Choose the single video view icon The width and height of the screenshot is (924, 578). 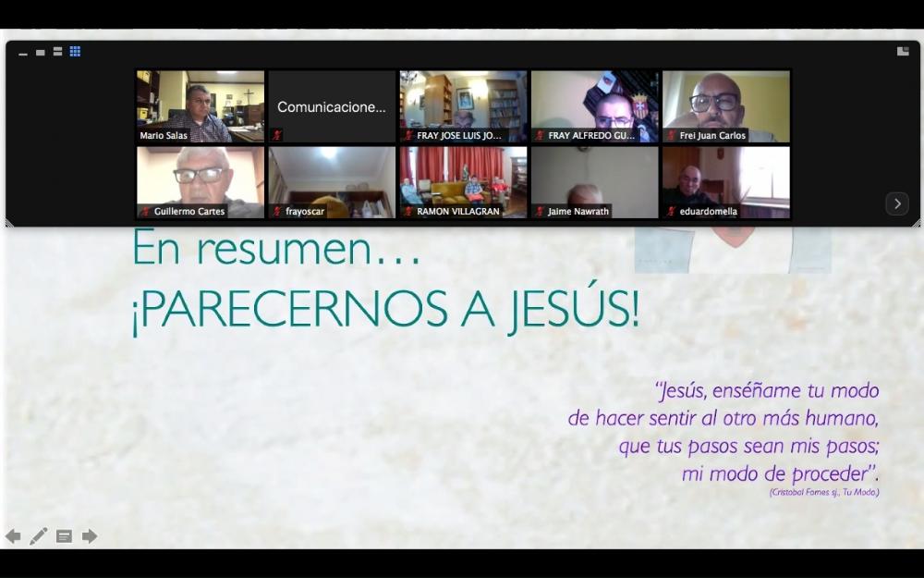pos(41,53)
